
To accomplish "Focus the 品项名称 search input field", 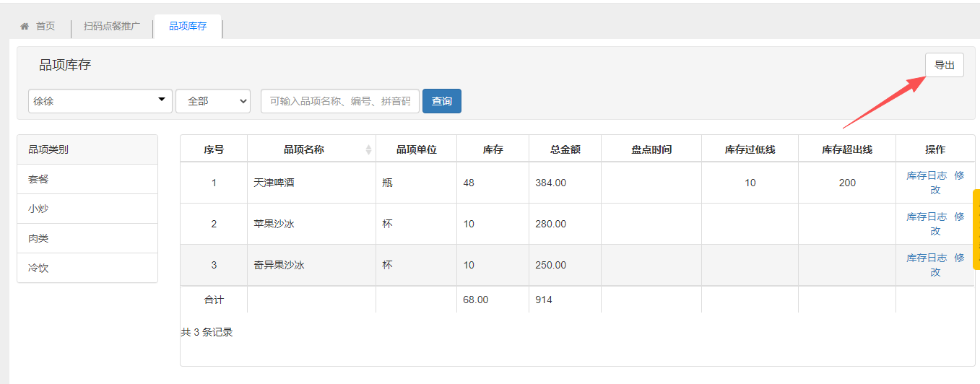I will [340, 101].
